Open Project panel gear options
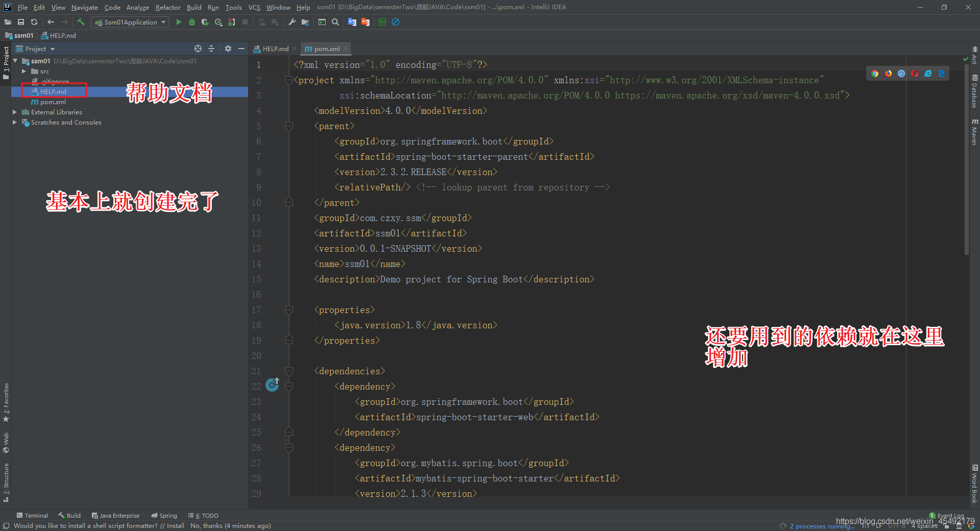Image resolution: width=980 pixels, height=531 pixels. 228,49
